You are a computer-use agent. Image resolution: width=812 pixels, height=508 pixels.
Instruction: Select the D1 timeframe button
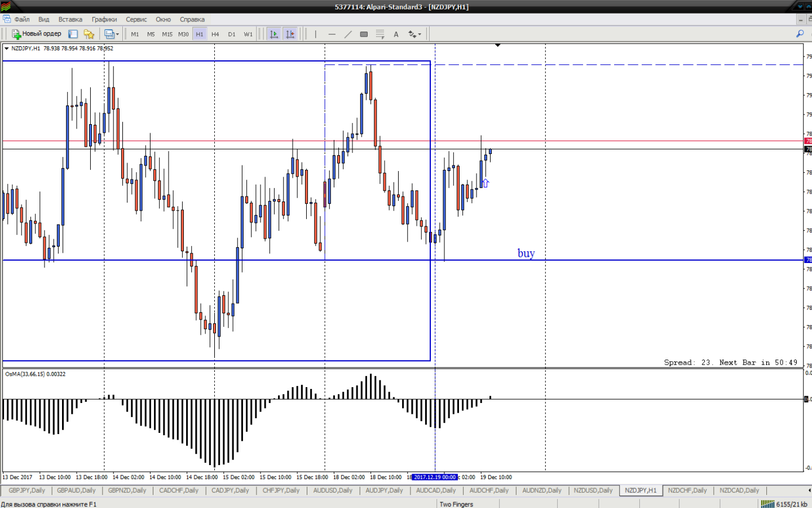[x=232, y=34]
